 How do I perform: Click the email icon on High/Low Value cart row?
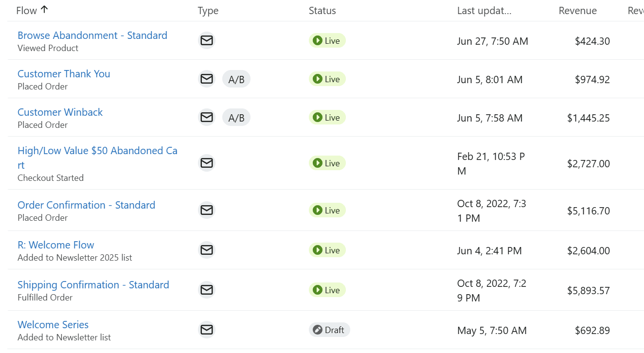pyautogui.click(x=206, y=163)
